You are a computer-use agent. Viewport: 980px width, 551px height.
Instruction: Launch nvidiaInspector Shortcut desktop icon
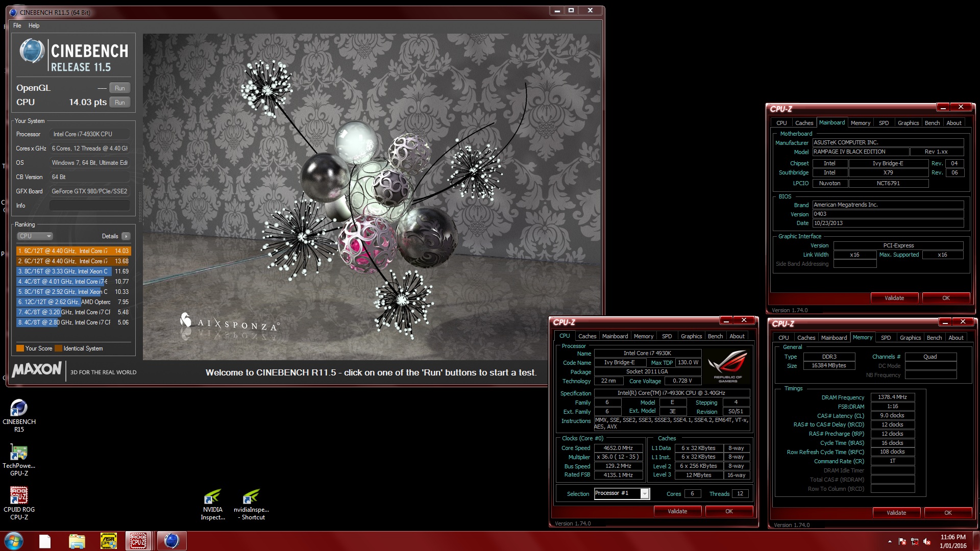coord(251,505)
